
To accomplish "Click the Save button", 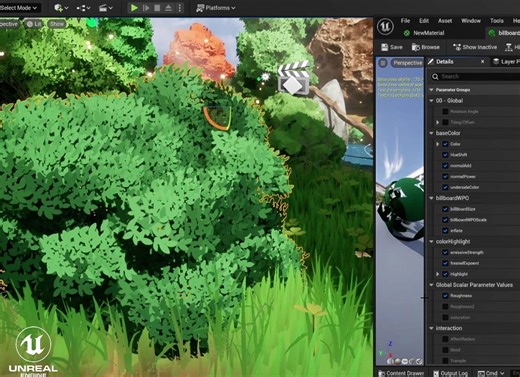I will 392,47.
